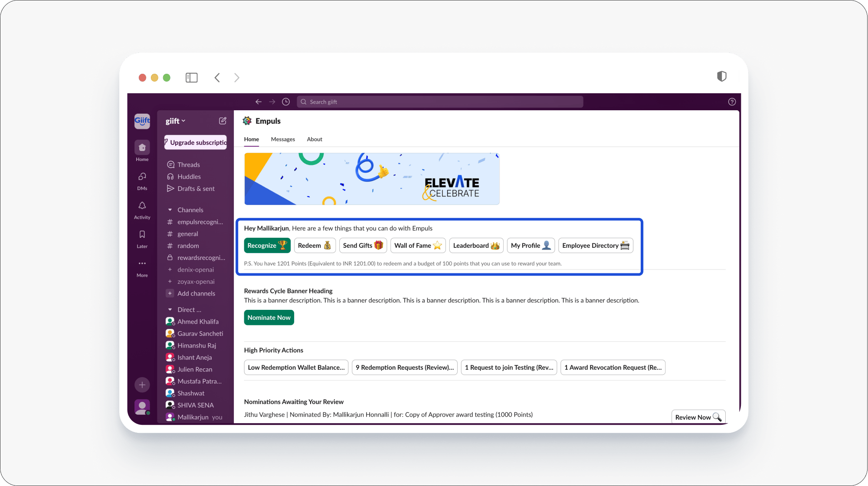Viewport: 868px width, 486px height.
Task: Click the Elevate & Celebrate banner
Action: tap(372, 178)
